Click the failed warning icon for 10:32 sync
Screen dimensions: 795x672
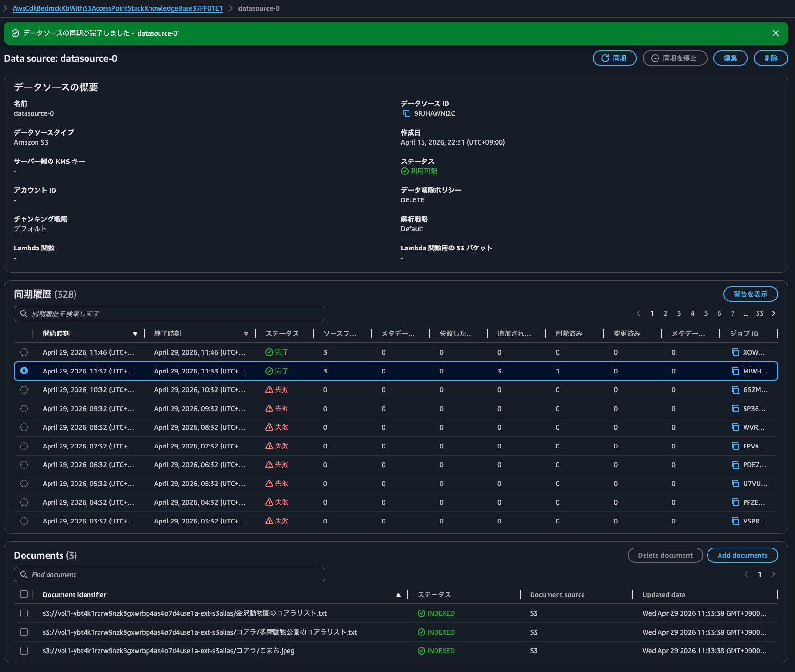[x=269, y=390]
